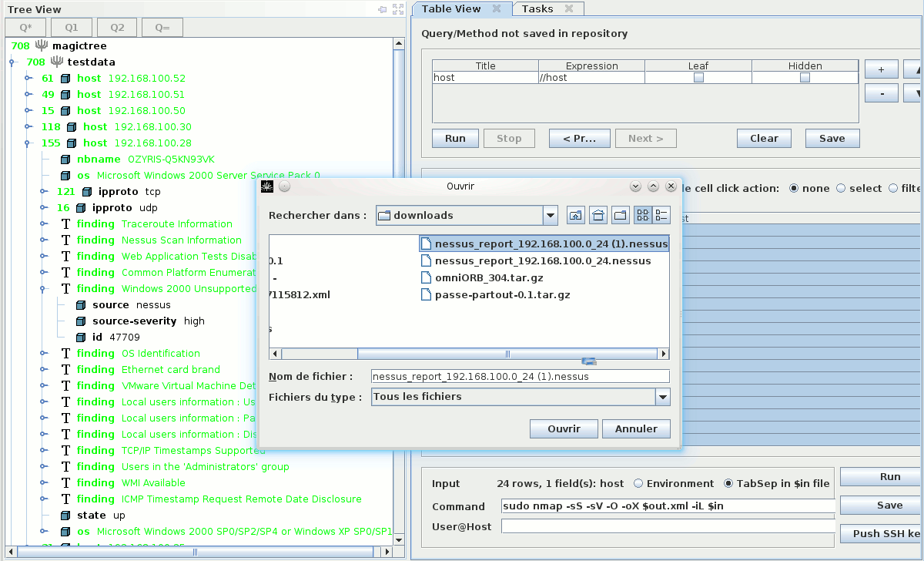Select the Environment input radio button
924x561 pixels.
tap(638, 484)
